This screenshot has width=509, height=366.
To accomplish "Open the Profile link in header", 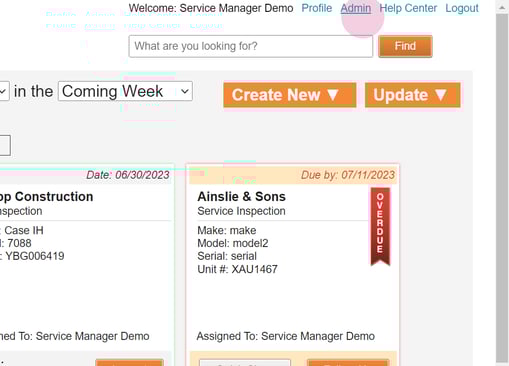I will pyautogui.click(x=317, y=8).
